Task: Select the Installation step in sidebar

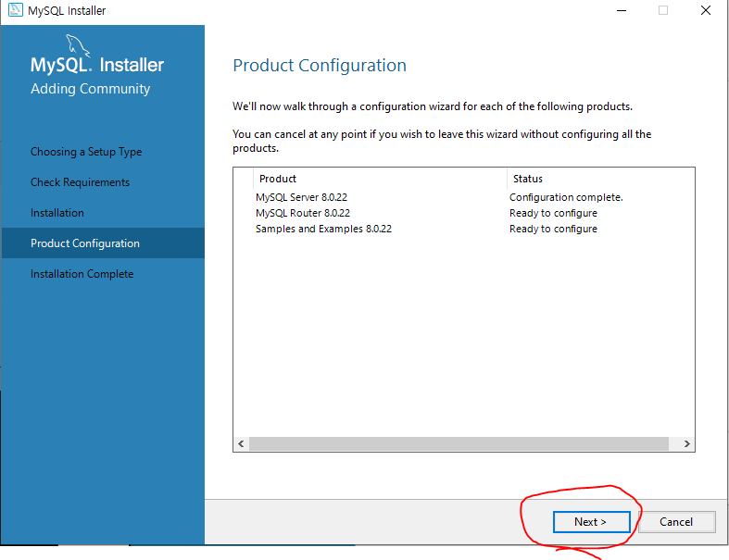Action: tap(57, 213)
